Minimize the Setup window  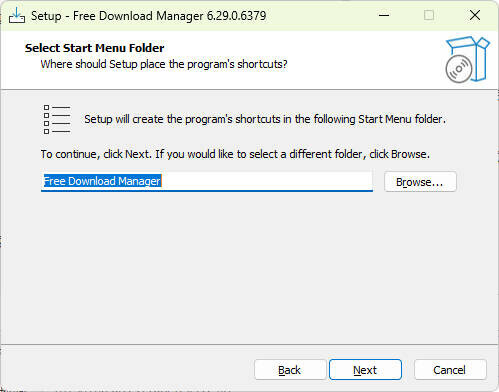(384, 15)
